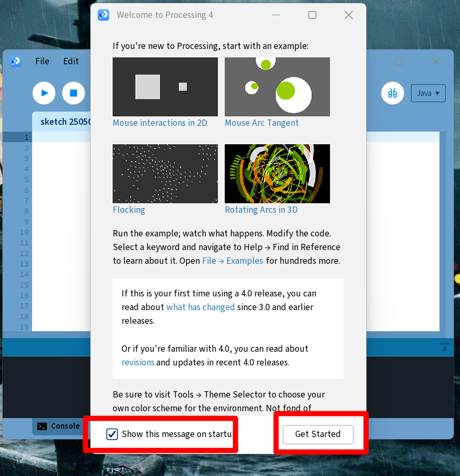
Task: Follow the File → Examples link
Action: [x=233, y=261]
